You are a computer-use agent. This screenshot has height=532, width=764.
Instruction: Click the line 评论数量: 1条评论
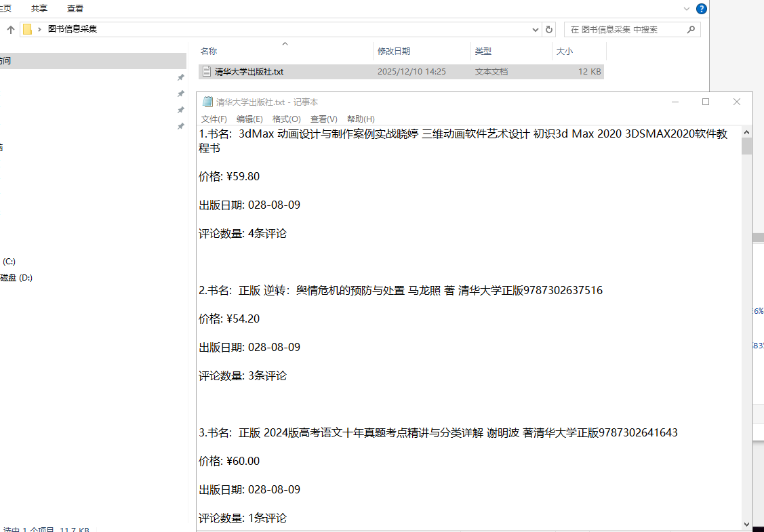point(243,518)
